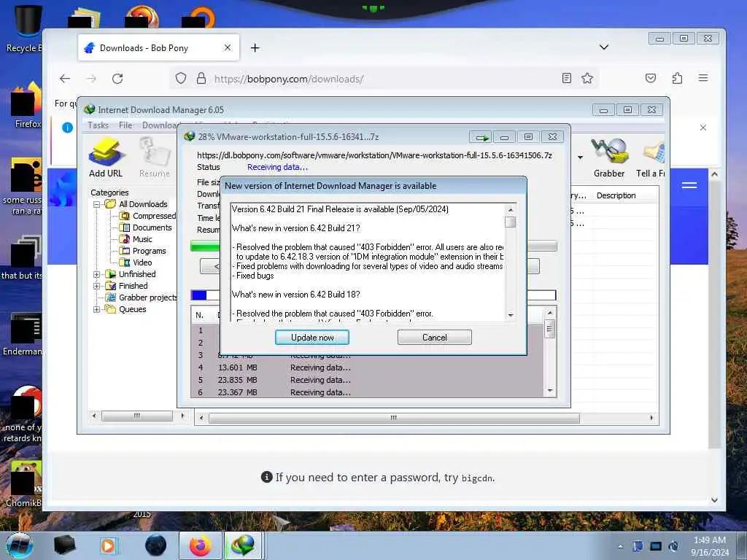This screenshot has width=747, height=560.
Task: Click Firefox tracking protection shield icon
Action: [x=181, y=78]
